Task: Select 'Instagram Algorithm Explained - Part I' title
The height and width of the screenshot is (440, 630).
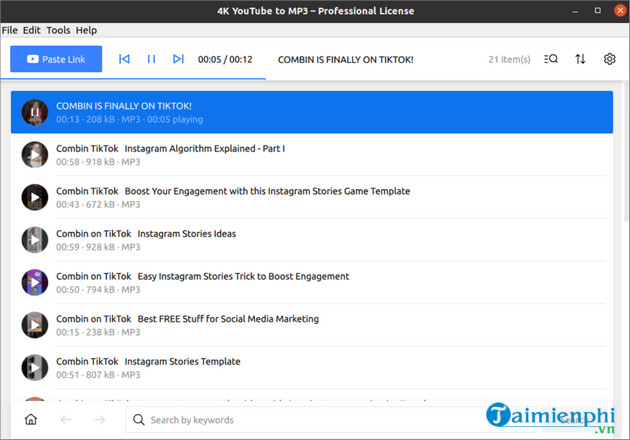Action: 205,149
